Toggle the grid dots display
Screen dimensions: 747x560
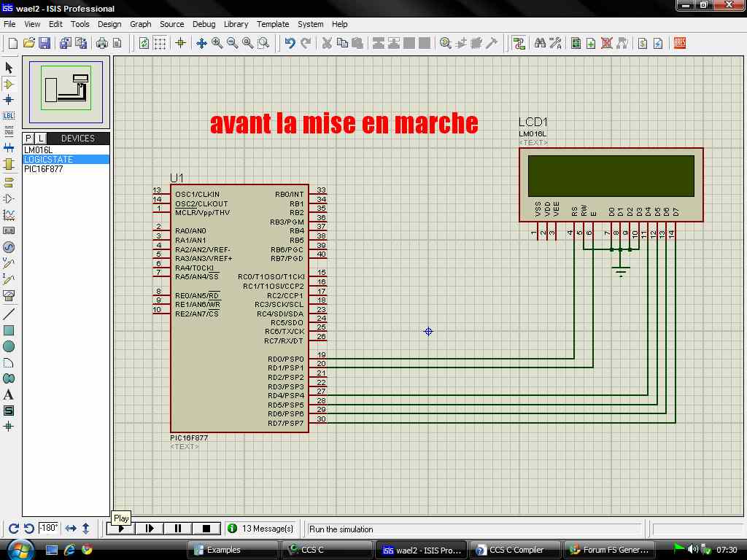coord(160,43)
